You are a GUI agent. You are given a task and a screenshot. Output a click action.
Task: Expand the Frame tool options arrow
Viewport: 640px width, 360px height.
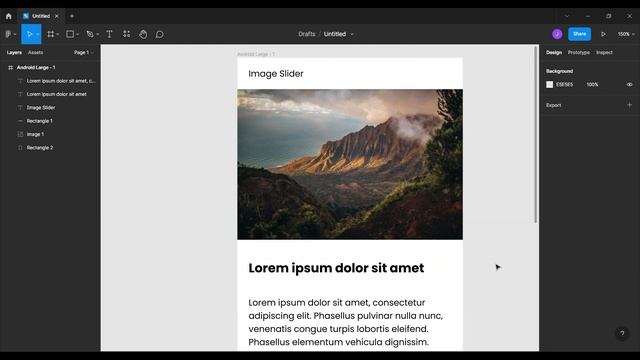tap(58, 34)
